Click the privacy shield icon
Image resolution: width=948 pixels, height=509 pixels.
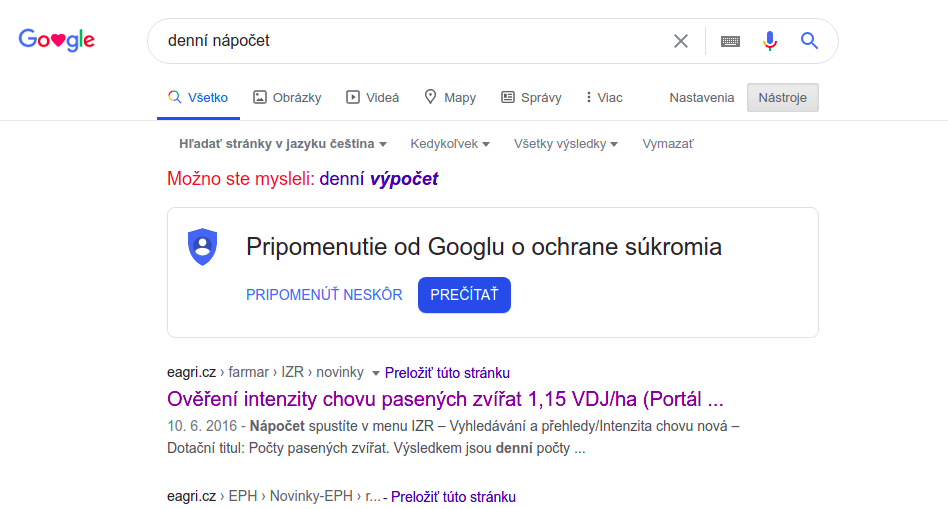[x=202, y=247]
